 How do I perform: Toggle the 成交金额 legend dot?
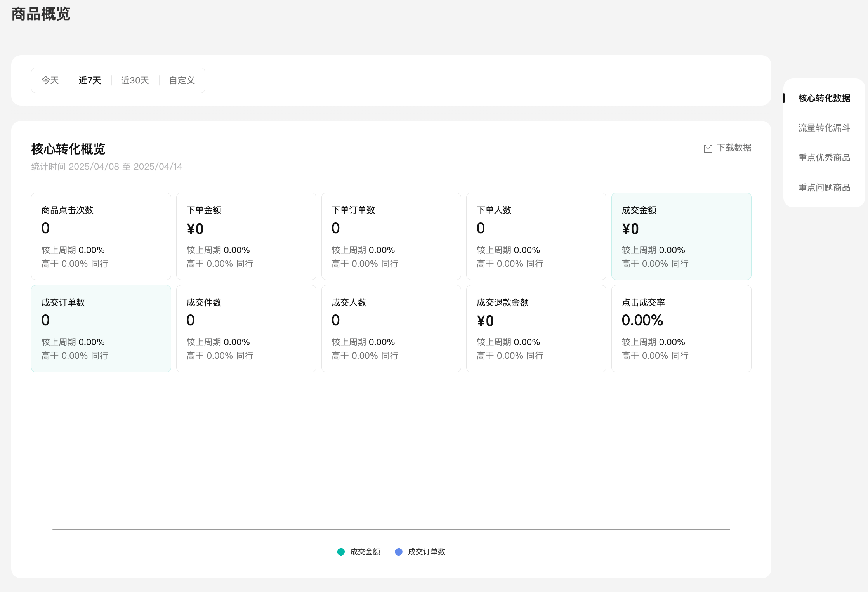(x=341, y=552)
